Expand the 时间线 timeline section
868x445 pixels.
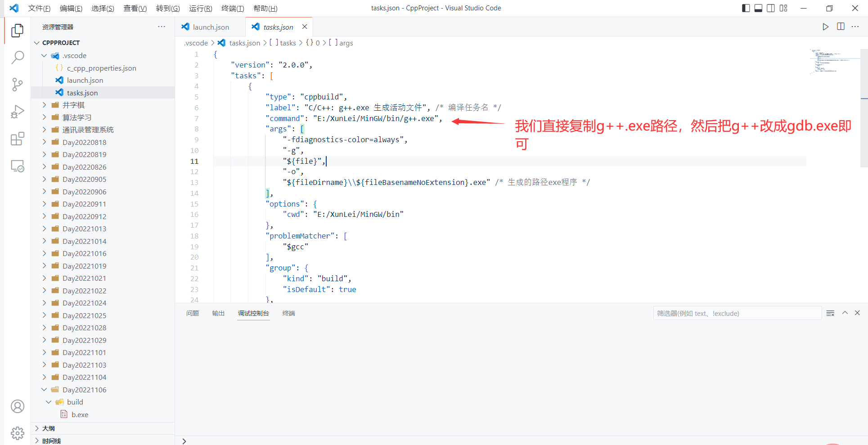pos(103,441)
